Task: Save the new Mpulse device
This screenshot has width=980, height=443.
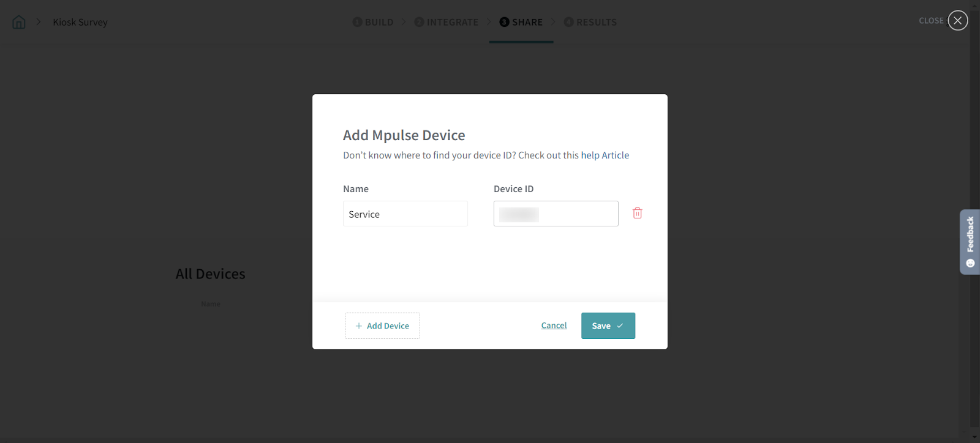Action: point(608,326)
